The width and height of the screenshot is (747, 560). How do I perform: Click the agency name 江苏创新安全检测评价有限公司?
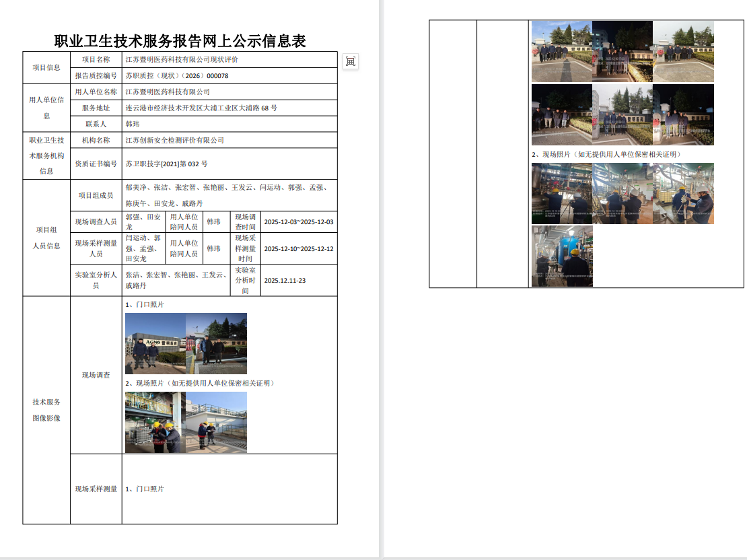coord(175,140)
